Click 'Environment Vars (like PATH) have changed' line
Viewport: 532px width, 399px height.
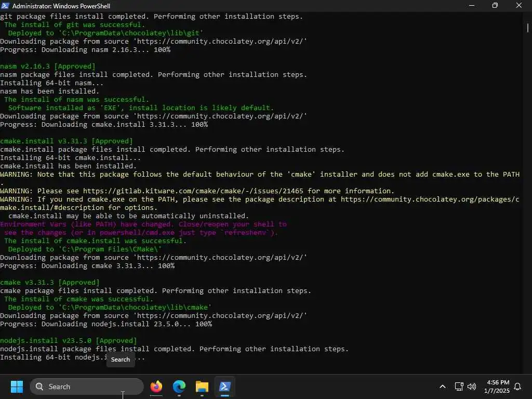(143, 224)
